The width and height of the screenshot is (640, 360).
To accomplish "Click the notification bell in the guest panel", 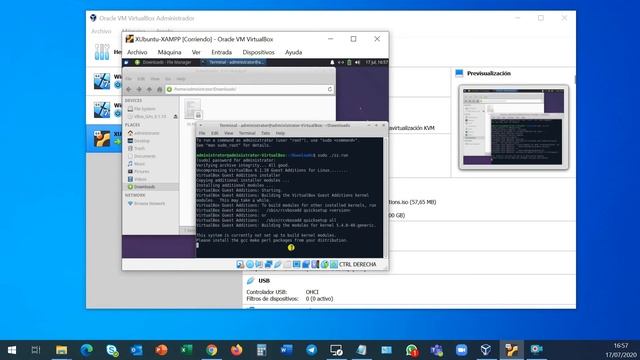I will coord(332,62).
